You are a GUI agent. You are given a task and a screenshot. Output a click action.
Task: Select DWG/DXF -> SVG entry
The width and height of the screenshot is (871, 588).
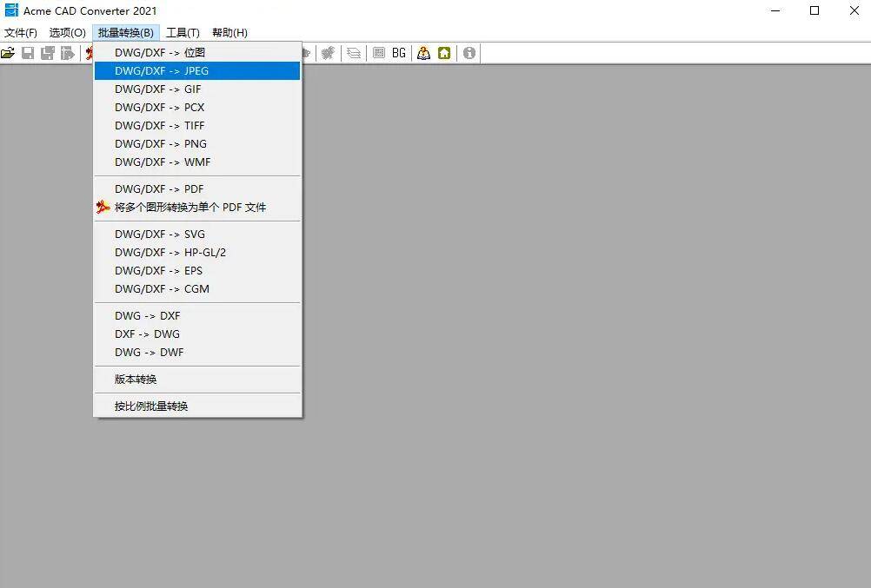(x=160, y=235)
